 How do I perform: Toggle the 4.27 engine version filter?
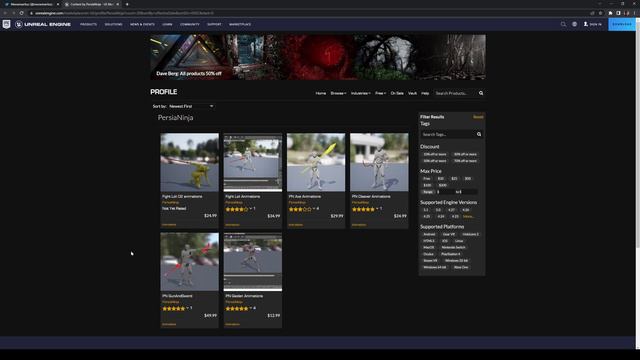(x=451, y=210)
